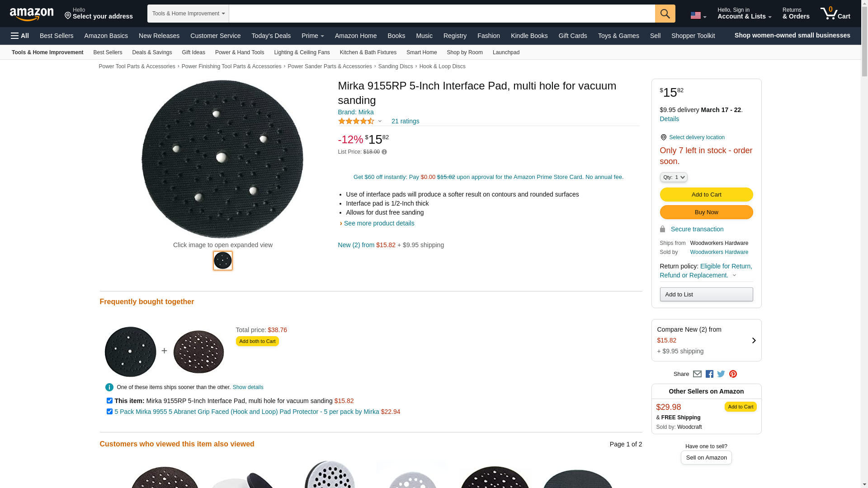The width and height of the screenshot is (868, 488).
Task: Share the product on Facebook
Action: 709,374
